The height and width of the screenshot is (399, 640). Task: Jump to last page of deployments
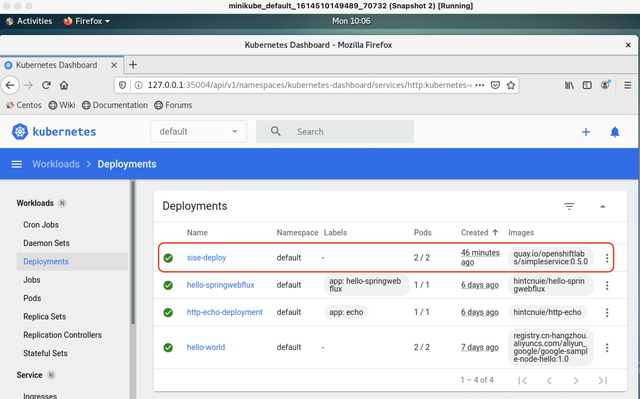pos(602,380)
